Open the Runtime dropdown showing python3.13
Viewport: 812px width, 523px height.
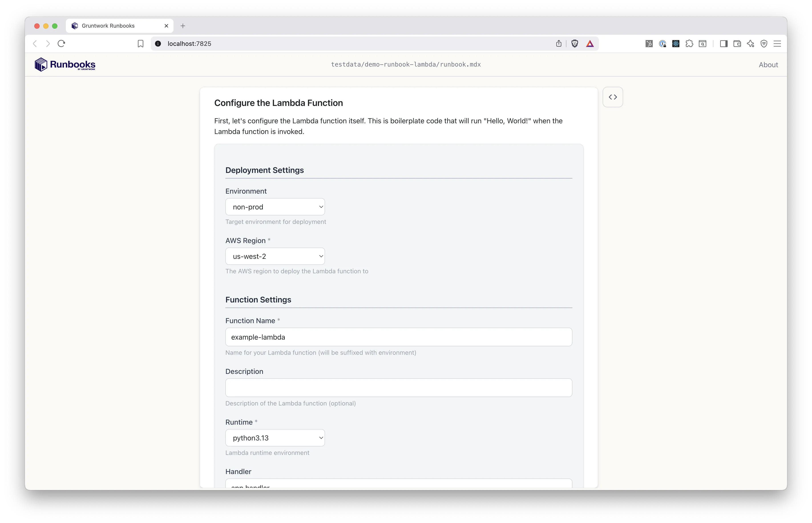click(x=275, y=438)
